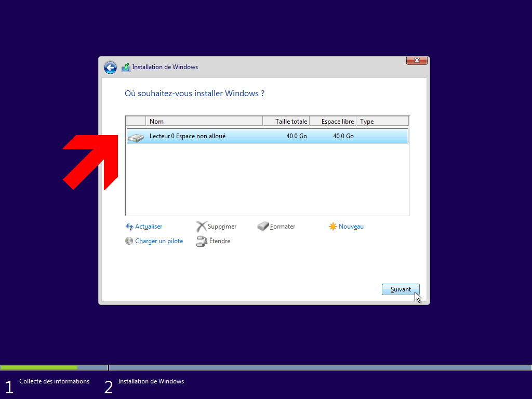Click the Étendre partition icon
This screenshot has height=399, width=532.
(x=202, y=241)
